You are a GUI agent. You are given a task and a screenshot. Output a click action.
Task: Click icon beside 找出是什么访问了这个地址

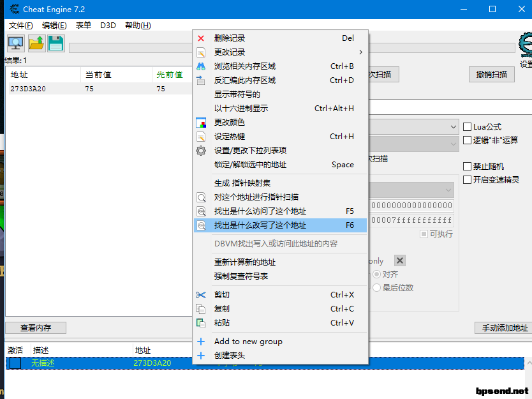201,211
